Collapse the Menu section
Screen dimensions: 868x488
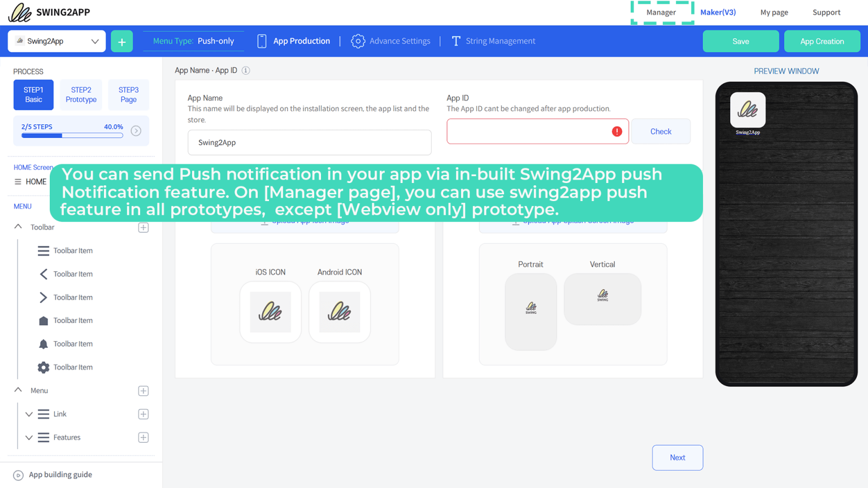(18, 390)
